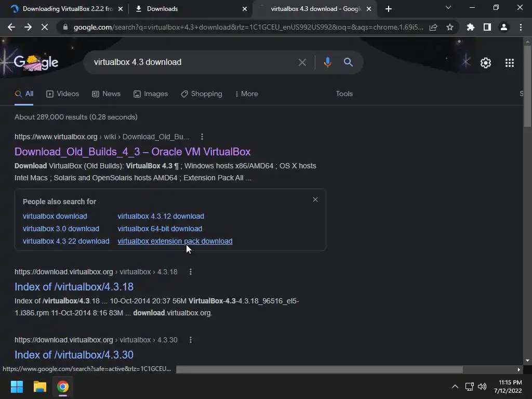
Task: Open the Chrome extensions puzzle menu
Action: (470, 27)
